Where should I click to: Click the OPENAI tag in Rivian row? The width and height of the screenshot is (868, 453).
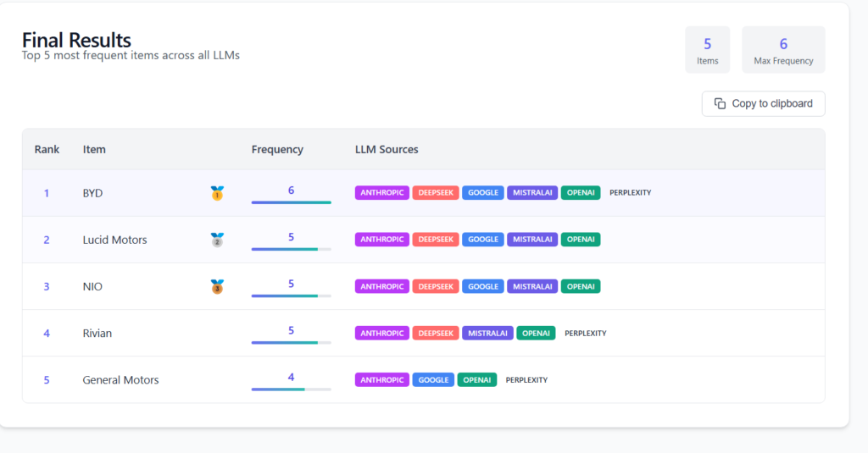point(536,333)
